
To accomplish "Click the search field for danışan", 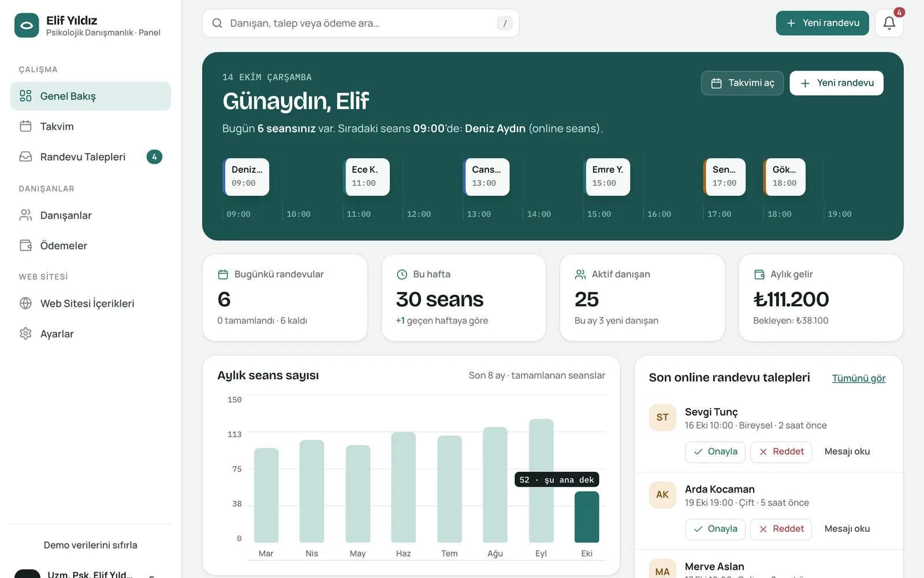I will click(361, 23).
